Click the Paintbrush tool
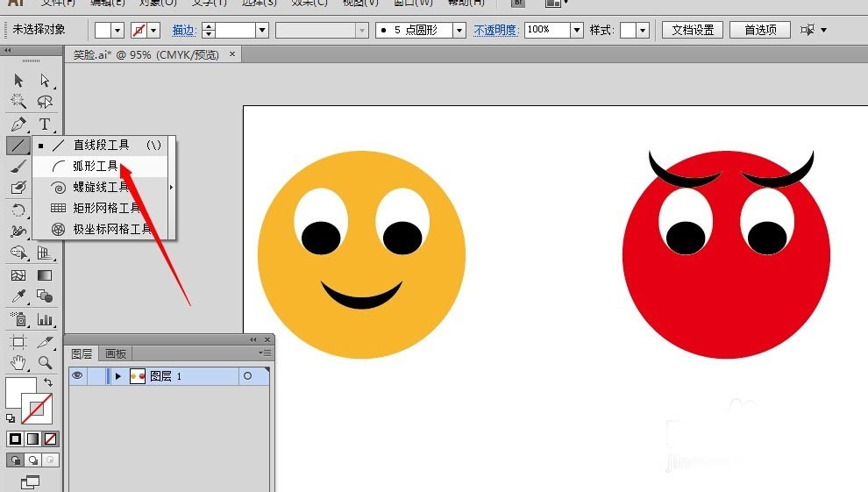Viewport: 868px width, 492px height. coord(18,167)
